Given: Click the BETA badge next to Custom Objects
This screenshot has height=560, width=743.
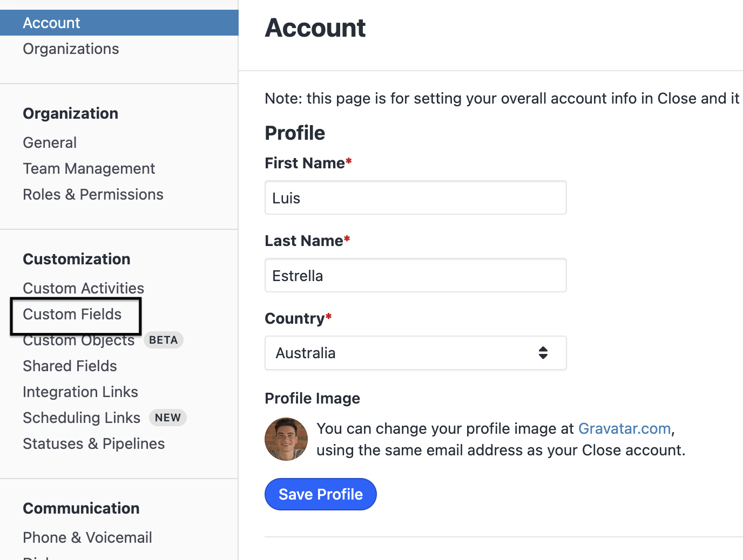Looking at the screenshot, I should click(x=163, y=340).
